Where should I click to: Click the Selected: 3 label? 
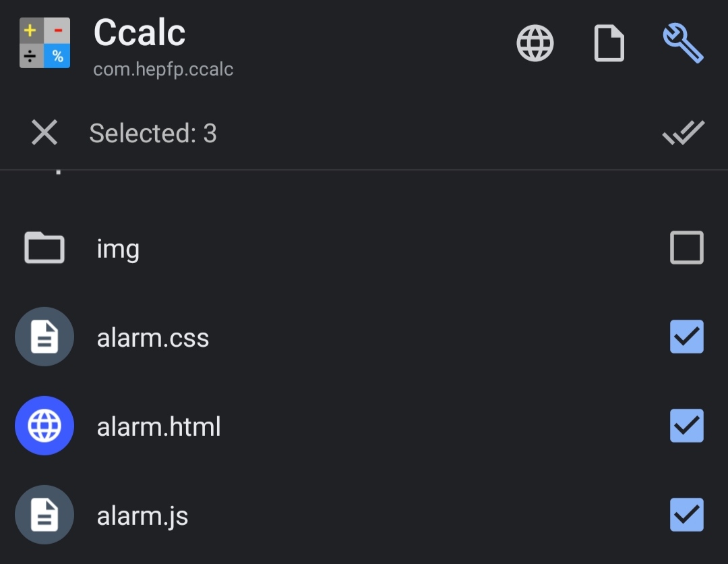point(153,133)
